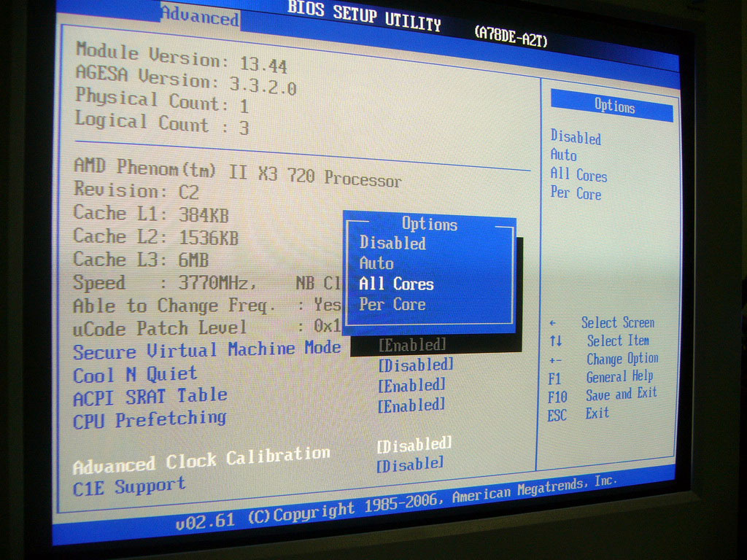
Task: Click the left arrow key icon
Action: tap(553, 323)
